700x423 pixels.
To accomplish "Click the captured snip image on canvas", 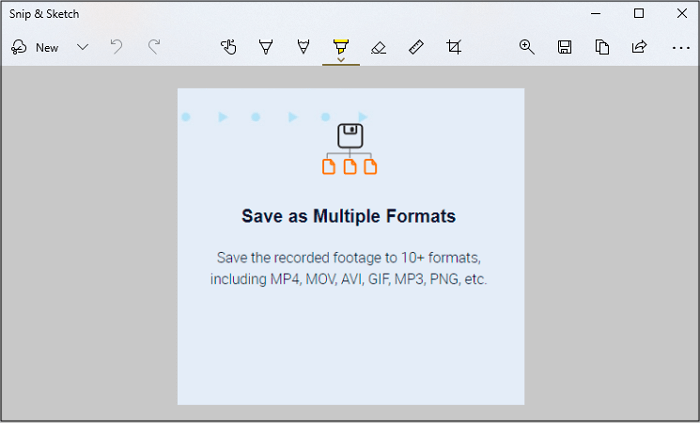I will point(350,246).
